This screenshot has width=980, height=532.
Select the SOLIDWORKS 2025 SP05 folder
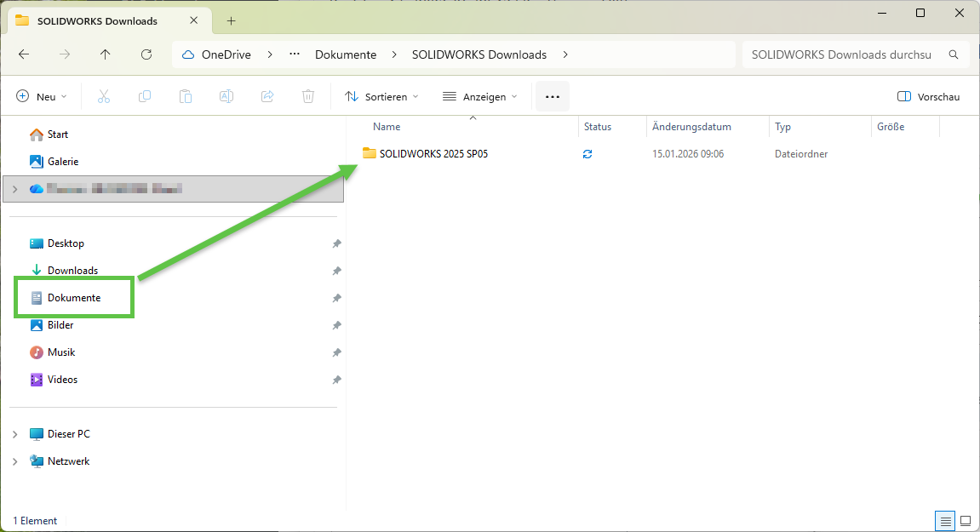(x=433, y=154)
